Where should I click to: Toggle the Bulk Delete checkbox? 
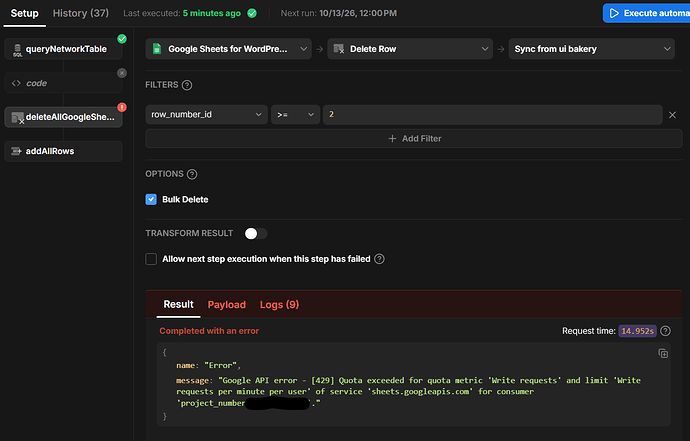coord(151,199)
